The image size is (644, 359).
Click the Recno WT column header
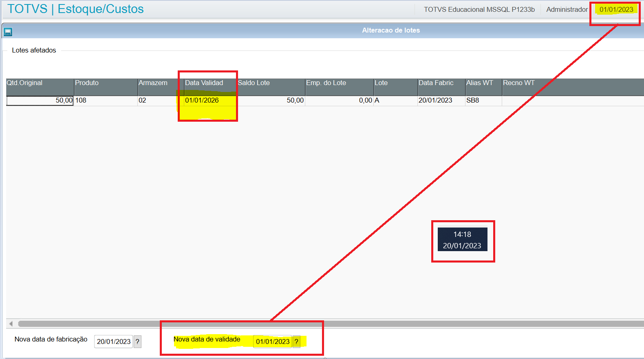point(573,87)
